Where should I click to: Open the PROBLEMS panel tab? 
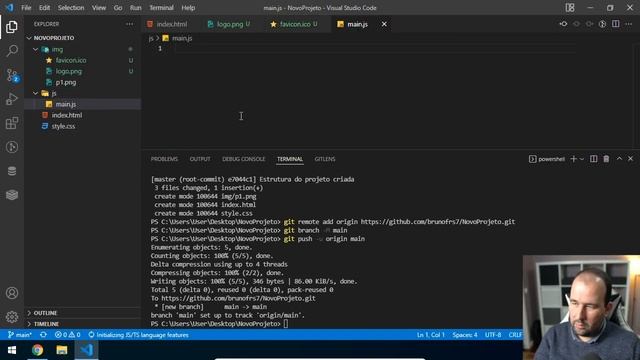(x=164, y=159)
